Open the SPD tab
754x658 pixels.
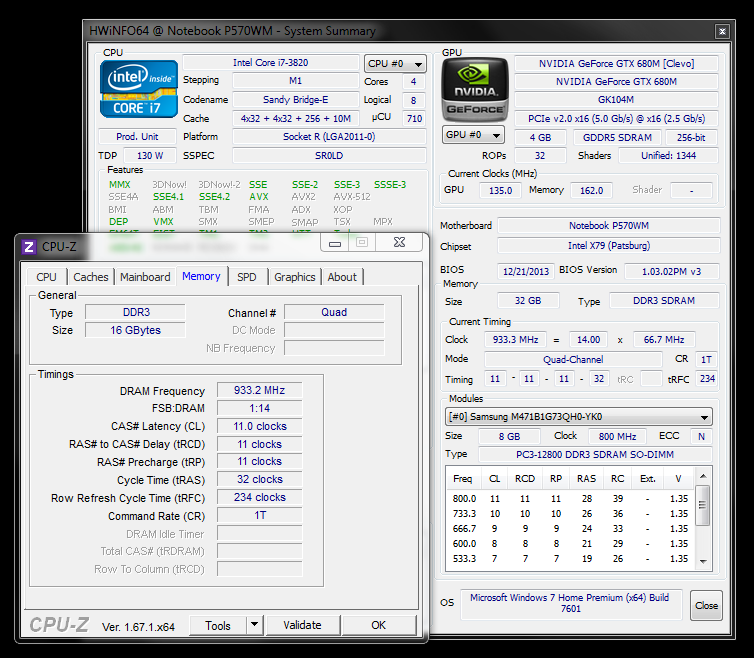click(x=247, y=277)
